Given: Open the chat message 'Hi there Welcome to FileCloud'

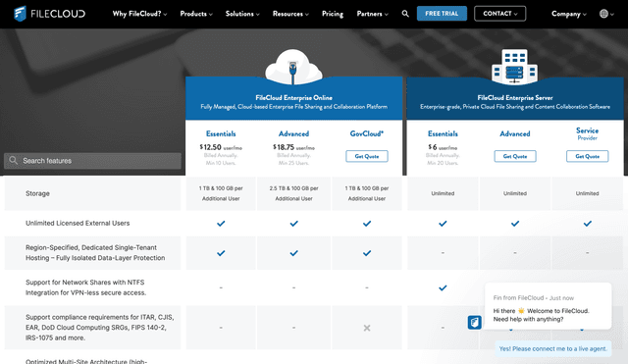Looking at the screenshot, I should pyautogui.click(x=548, y=306).
